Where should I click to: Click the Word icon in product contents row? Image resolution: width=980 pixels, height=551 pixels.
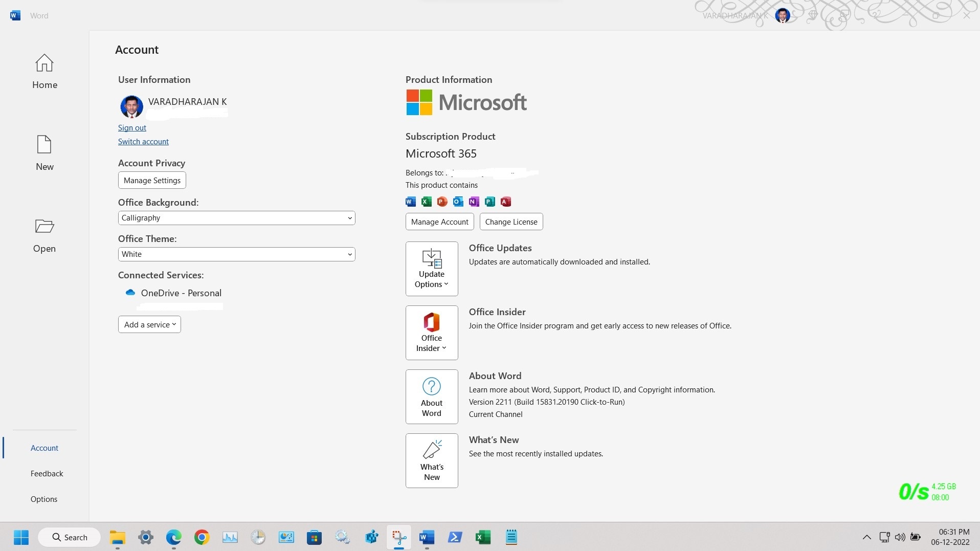(x=411, y=202)
